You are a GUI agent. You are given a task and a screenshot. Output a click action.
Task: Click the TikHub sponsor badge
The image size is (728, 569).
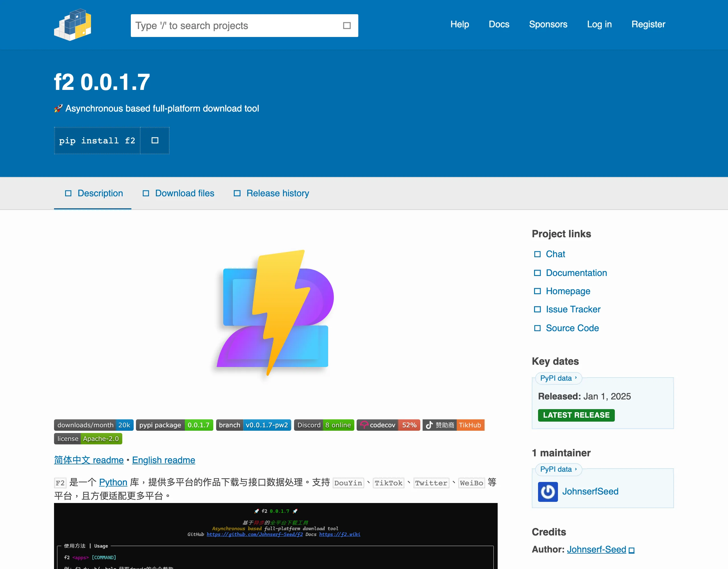pos(453,425)
